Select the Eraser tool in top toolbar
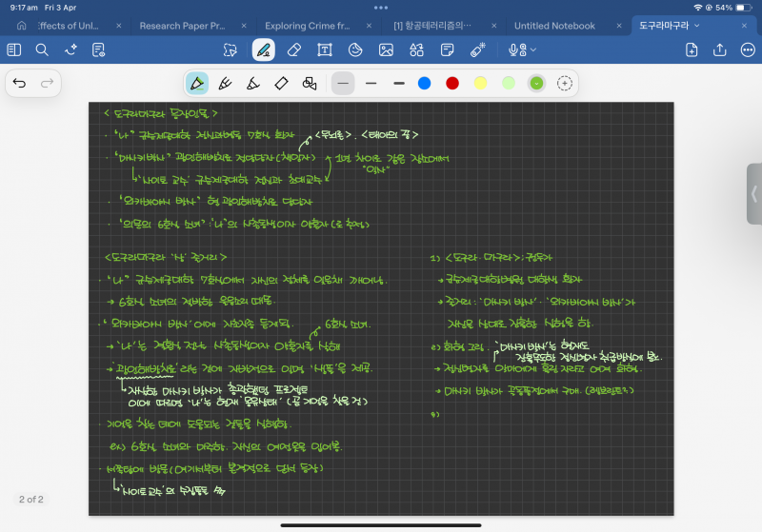Viewport: 762px width, 532px height. coord(293,49)
